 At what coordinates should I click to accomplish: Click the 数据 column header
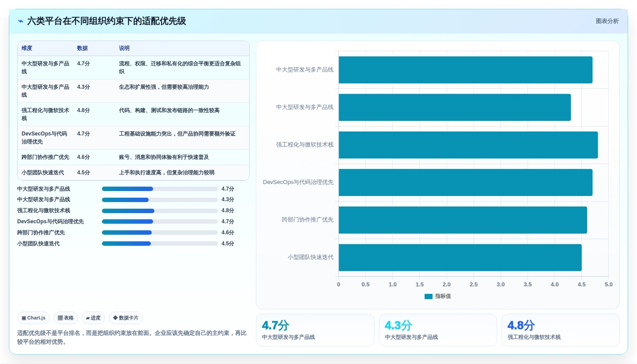pyautogui.click(x=82, y=49)
